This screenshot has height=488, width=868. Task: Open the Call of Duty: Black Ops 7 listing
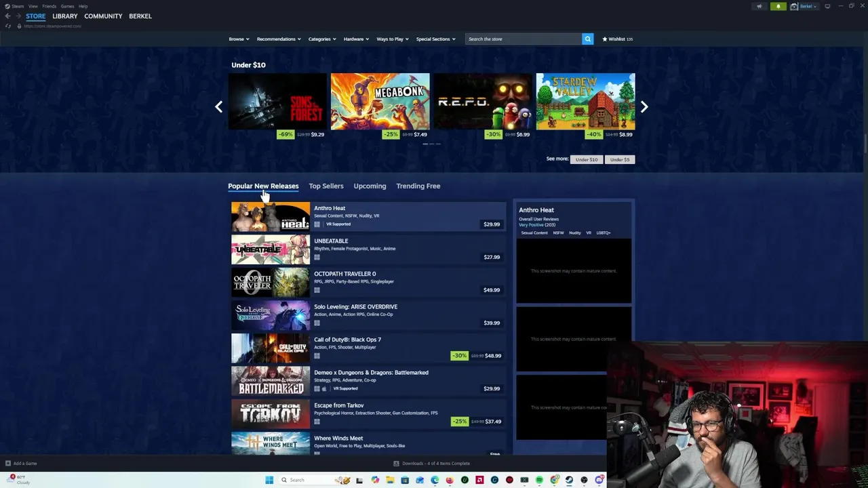(368, 348)
